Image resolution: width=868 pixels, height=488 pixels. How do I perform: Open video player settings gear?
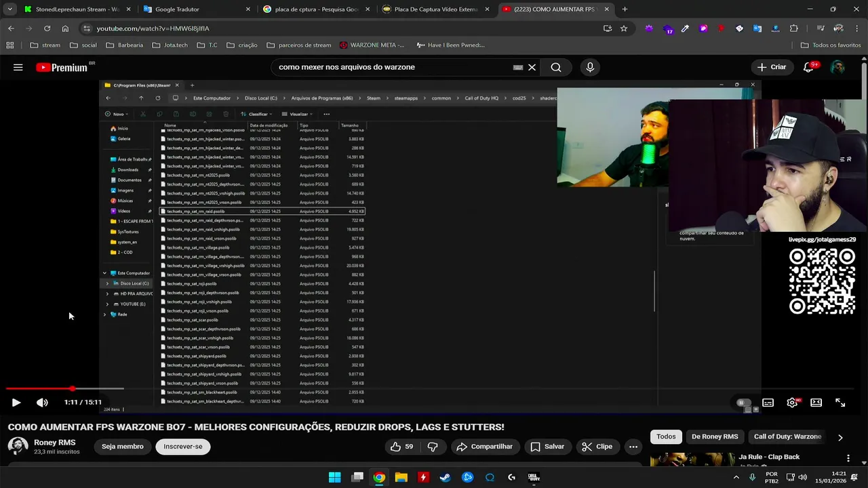(792, 402)
